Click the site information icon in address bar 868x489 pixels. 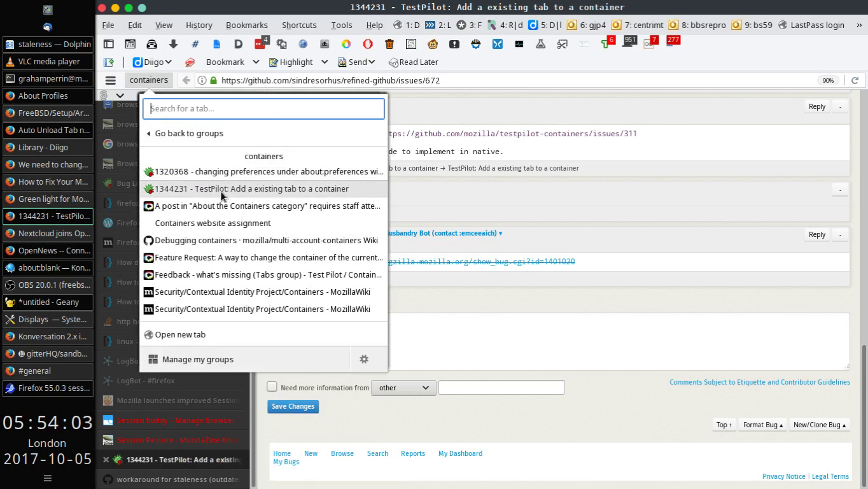tap(202, 80)
